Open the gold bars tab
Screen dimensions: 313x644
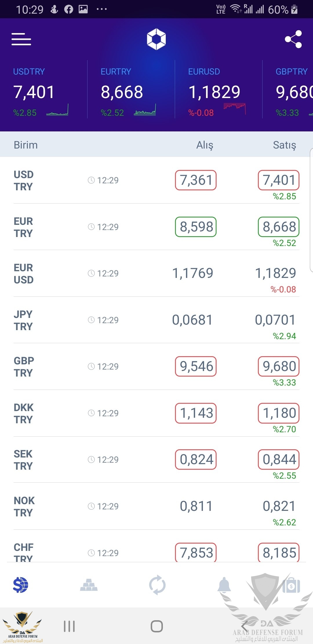tap(89, 585)
